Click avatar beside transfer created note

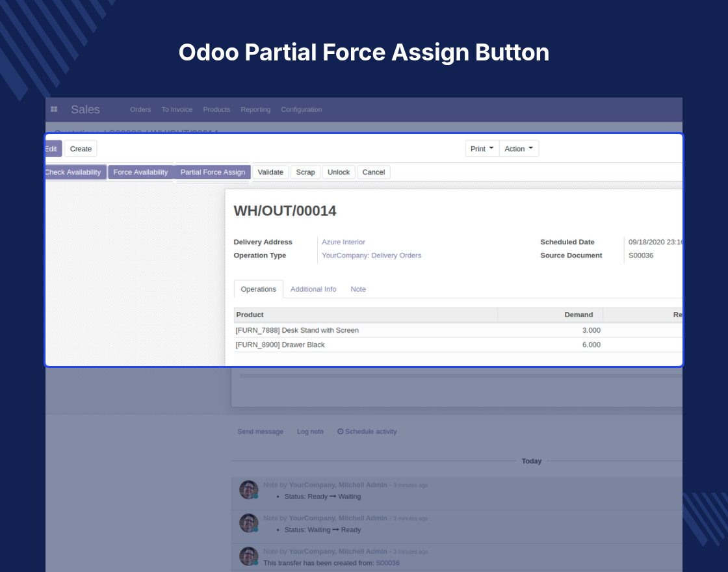click(x=248, y=556)
